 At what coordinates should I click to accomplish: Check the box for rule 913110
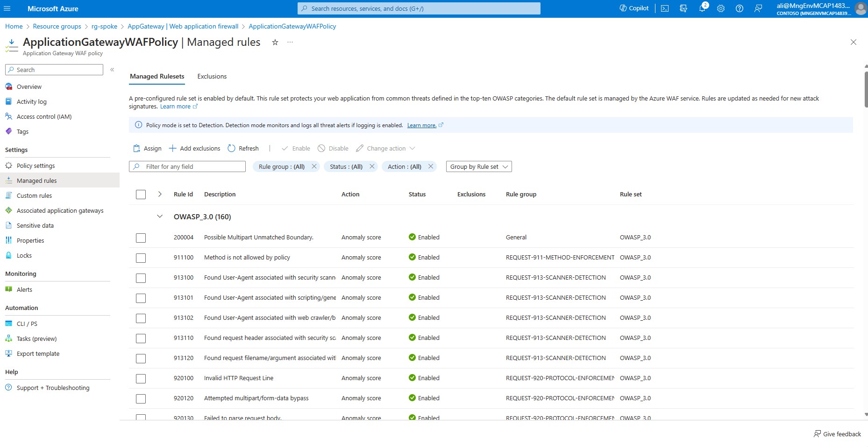(x=141, y=339)
